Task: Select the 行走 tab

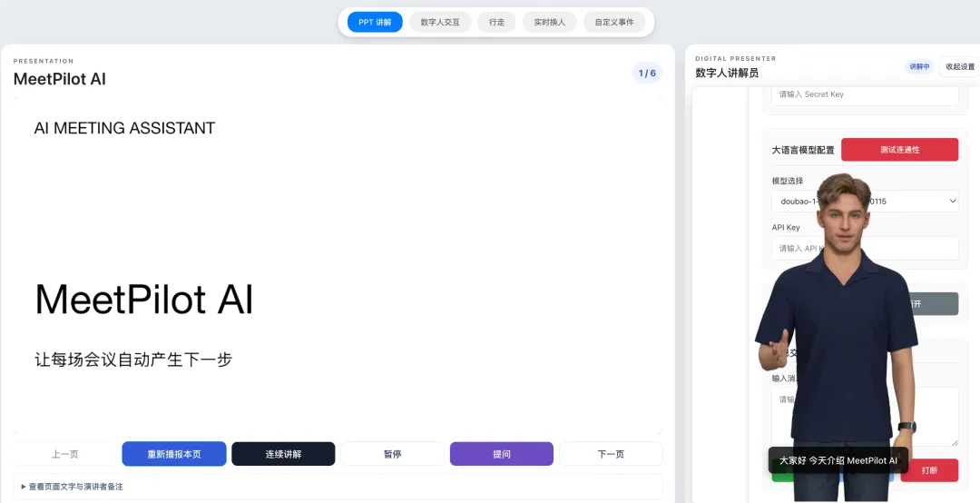Action: coord(497,22)
